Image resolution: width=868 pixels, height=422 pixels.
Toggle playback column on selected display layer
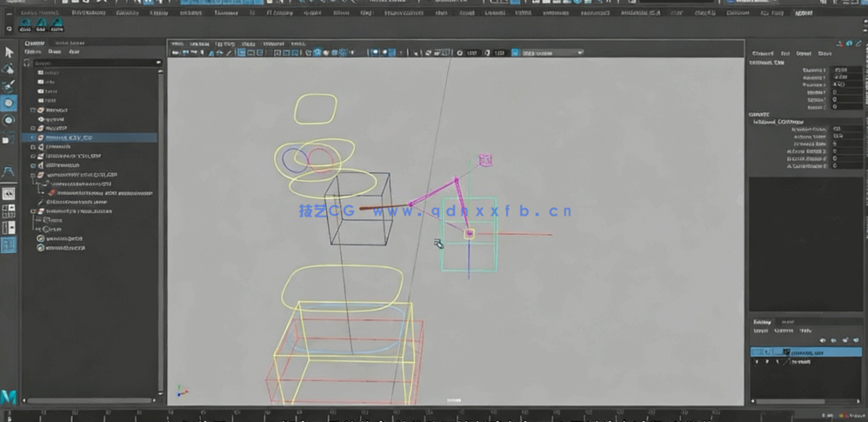tap(766, 352)
